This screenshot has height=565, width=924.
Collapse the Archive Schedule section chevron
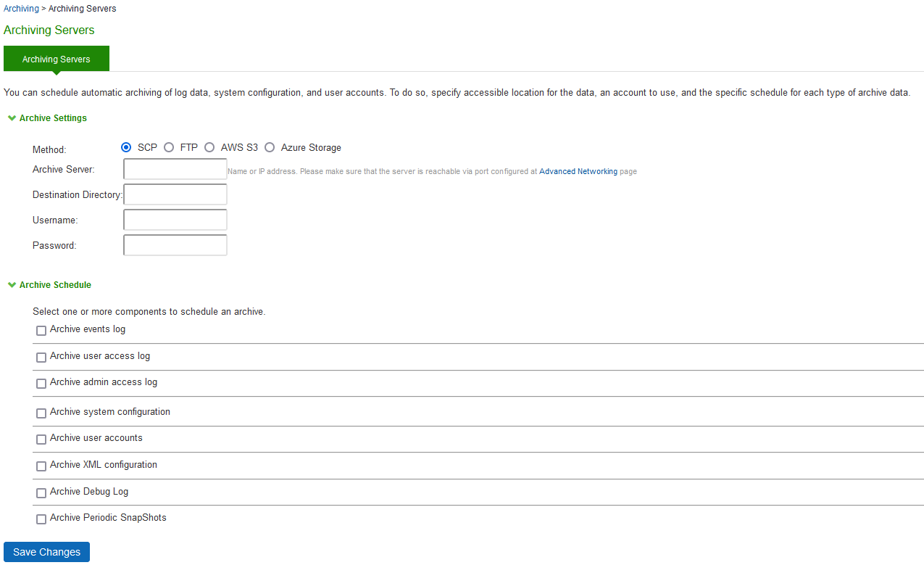click(x=12, y=285)
